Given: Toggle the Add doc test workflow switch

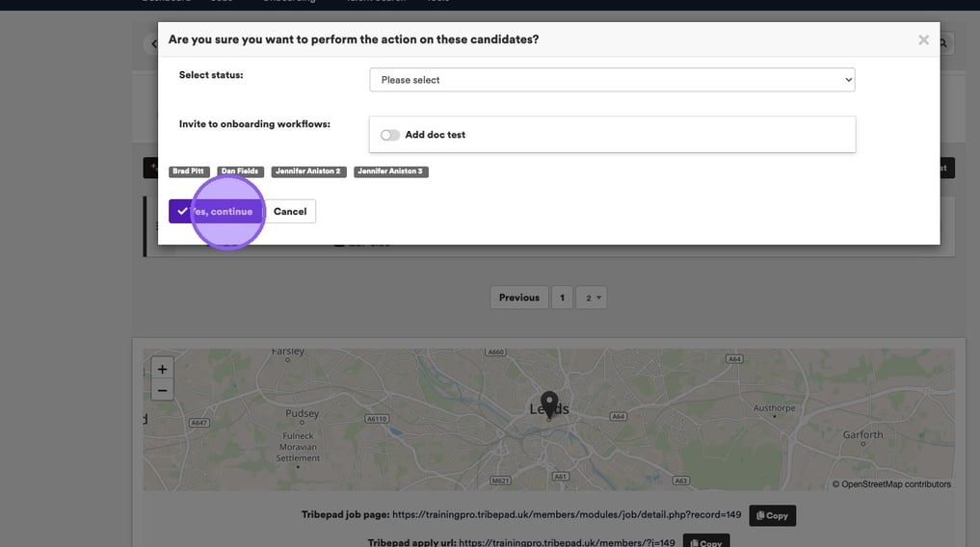Looking at the screenshot, I should click(x=390, y=135).
